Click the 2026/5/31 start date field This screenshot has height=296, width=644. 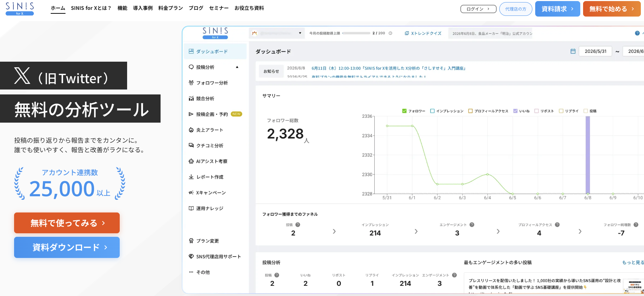click(x=595, y=51)
